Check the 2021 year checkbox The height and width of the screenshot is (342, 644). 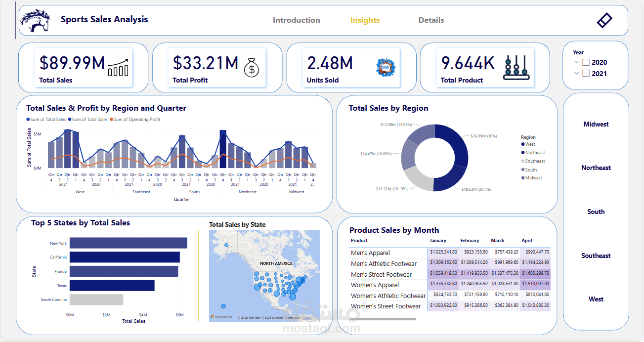(x=586, y=74)
